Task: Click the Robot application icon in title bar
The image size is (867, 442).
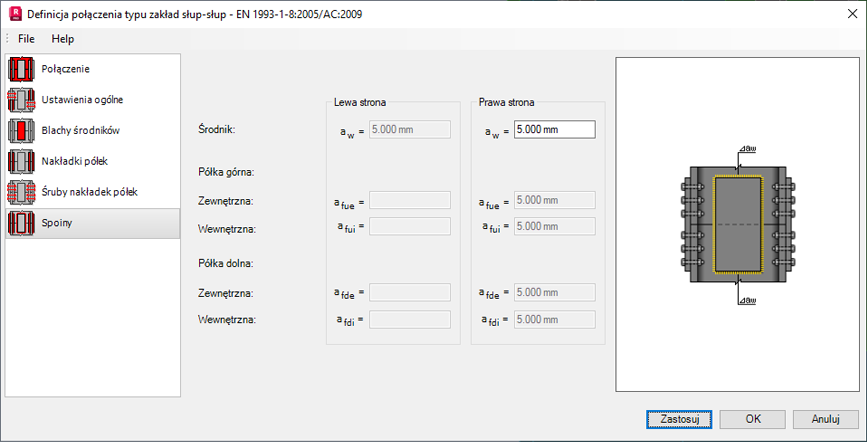Action: (14, 13)
